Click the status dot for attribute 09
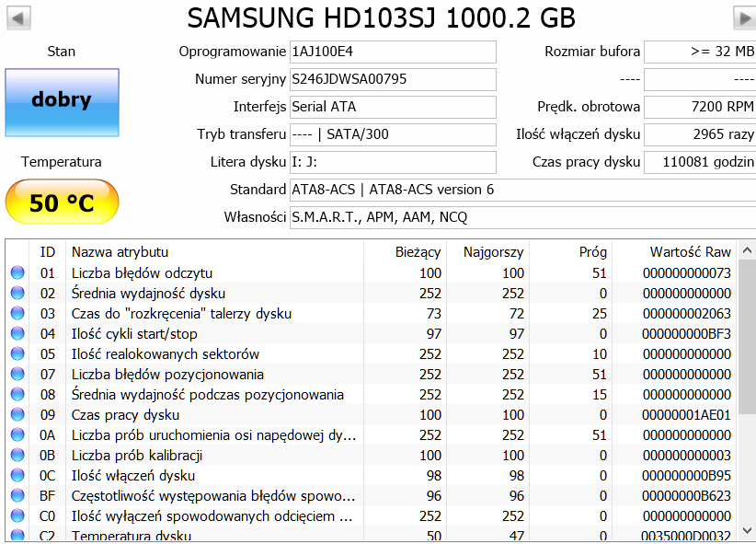756x544 pixels. [17, 415]
